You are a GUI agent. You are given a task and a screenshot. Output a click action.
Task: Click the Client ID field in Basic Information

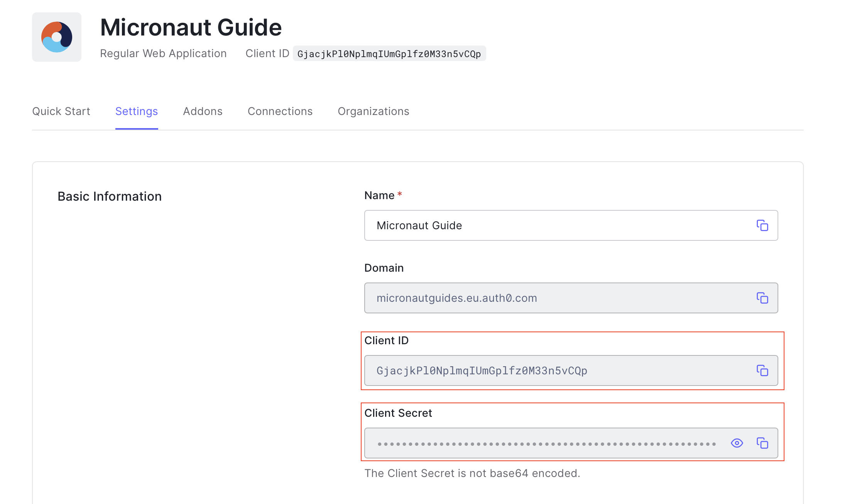click(x=571, y=370)
